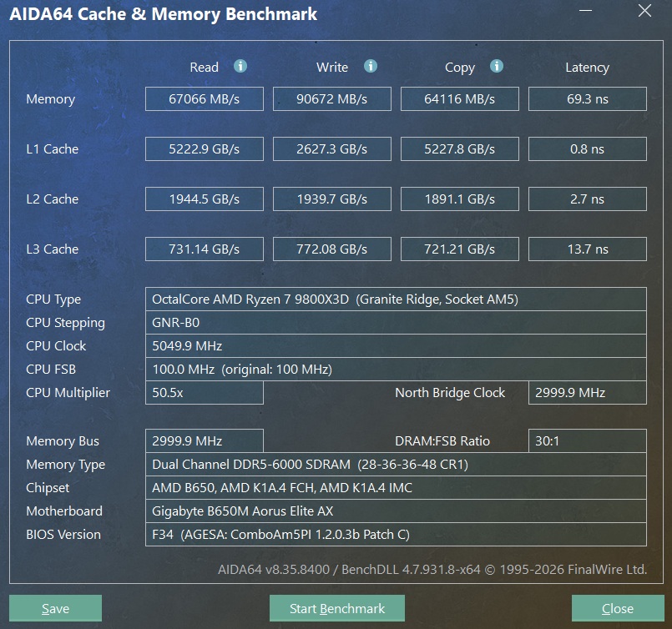The image size is (672, 629).
Task: Click the L1 Cache row label
Action: [53, 149]
